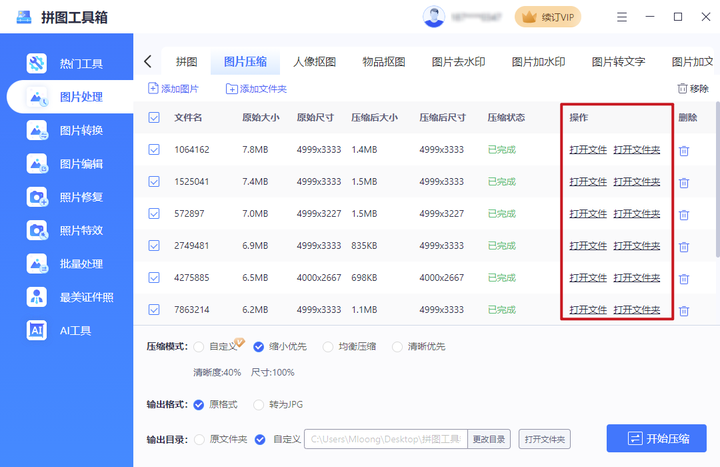Image resolution: width=720 pixels, height=467 pixels.
Task: Uncheck the checkbox for file 572897
Action: tap(154, 214)
